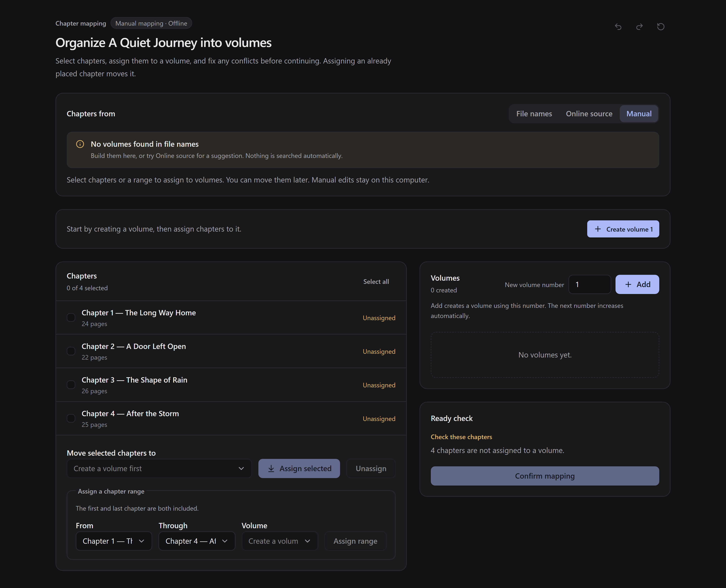Click the Create volume 1 button
726x588 pixels.
[623, 229]
